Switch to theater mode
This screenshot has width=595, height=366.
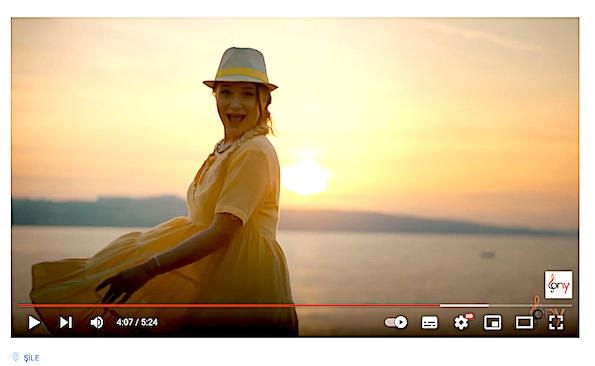coord(524,323)
